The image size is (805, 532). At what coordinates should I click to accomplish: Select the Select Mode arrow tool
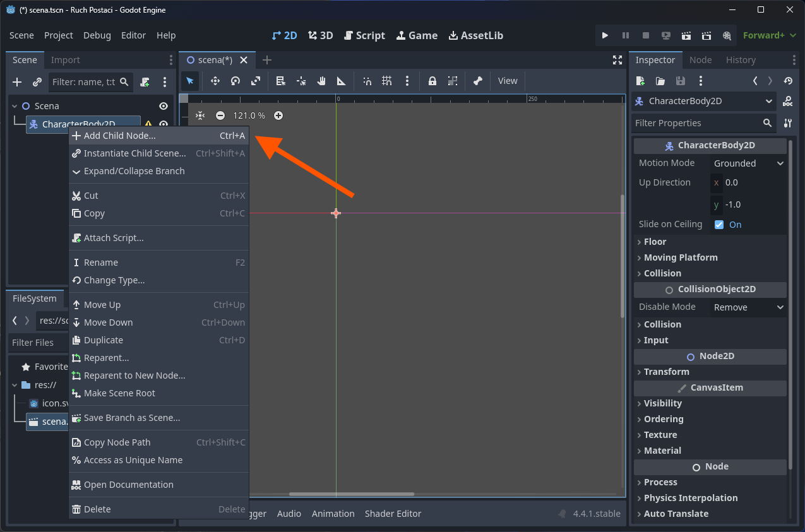[190, 81]
